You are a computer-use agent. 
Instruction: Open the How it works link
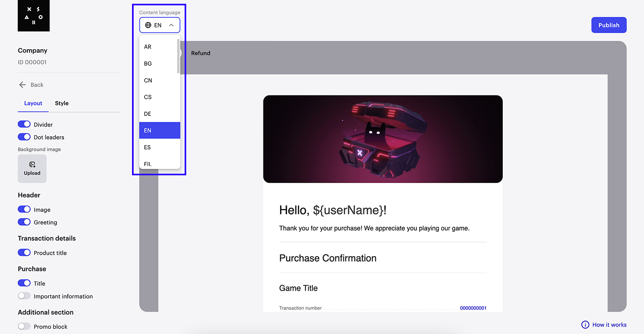[609, 325]
